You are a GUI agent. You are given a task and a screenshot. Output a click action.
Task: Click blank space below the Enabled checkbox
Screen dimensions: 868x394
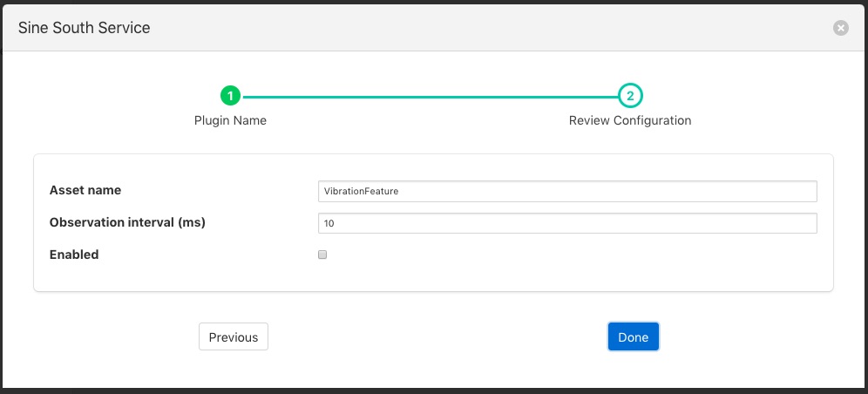[x=436, y=277]
